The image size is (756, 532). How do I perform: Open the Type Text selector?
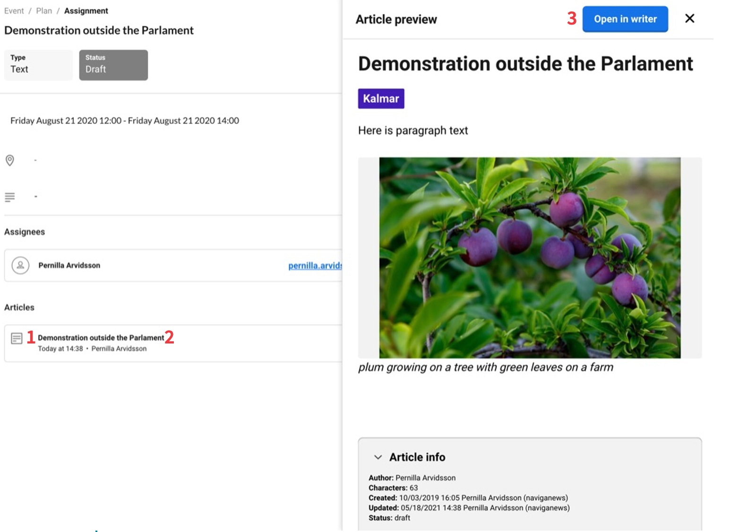38,65
